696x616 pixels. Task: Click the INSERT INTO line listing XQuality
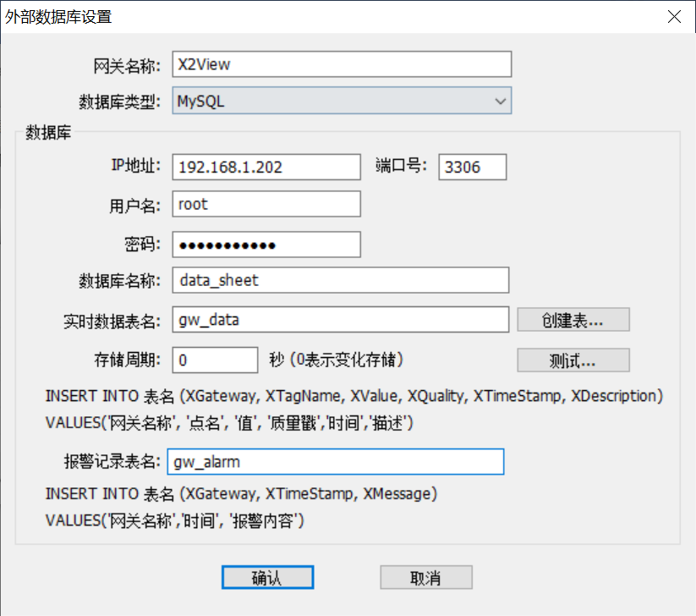coord(353,396)
